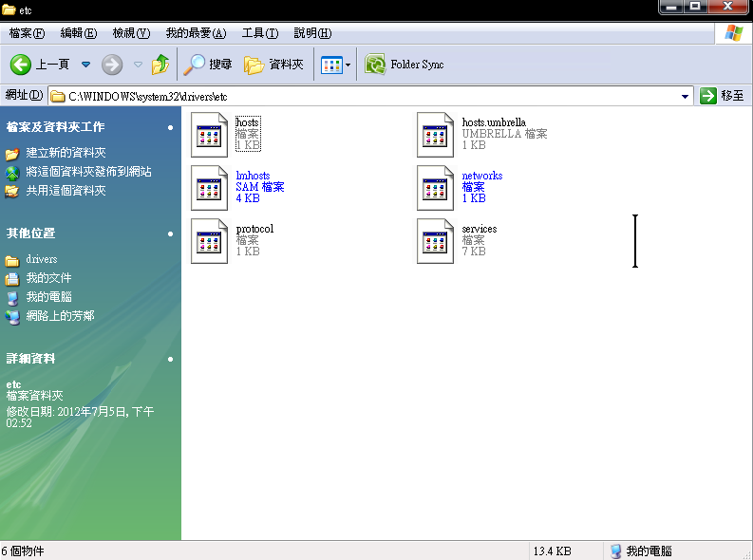This screenshot has width=753, height=560.
Task: Click the hosts.umbrella file name
Action: [494, 122]
